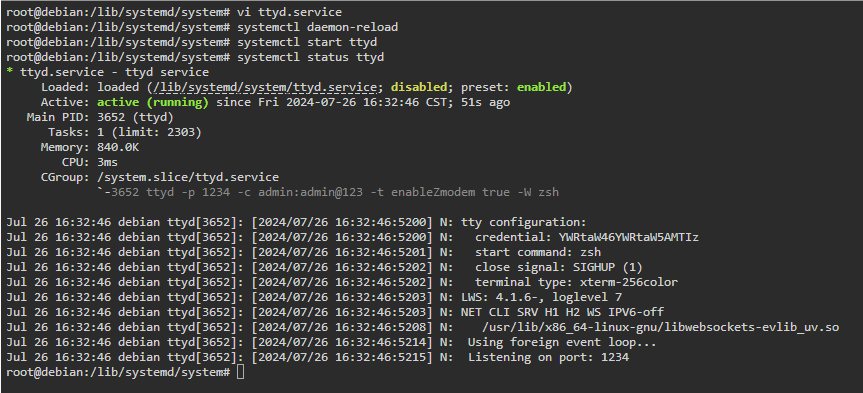Click the 'close signal: SIGHUP (1)' log entry
863x393 pixels.
[x=559, y=268]
